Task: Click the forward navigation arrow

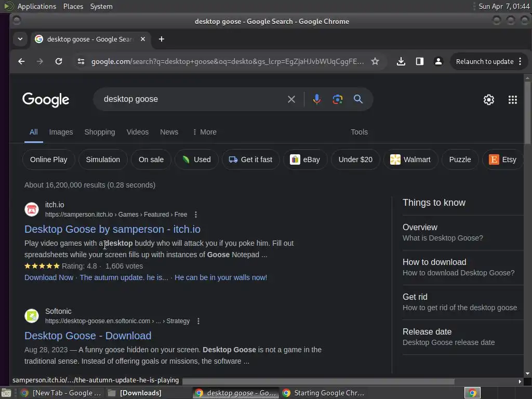Action: pyautogui.click(x=39, y=61)
